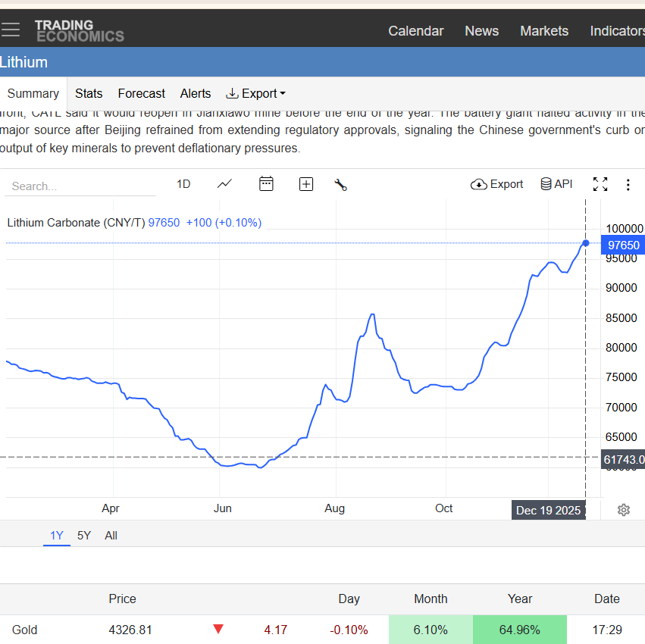
Task: Open the hamburger menu top left
Action: point(11,30)
